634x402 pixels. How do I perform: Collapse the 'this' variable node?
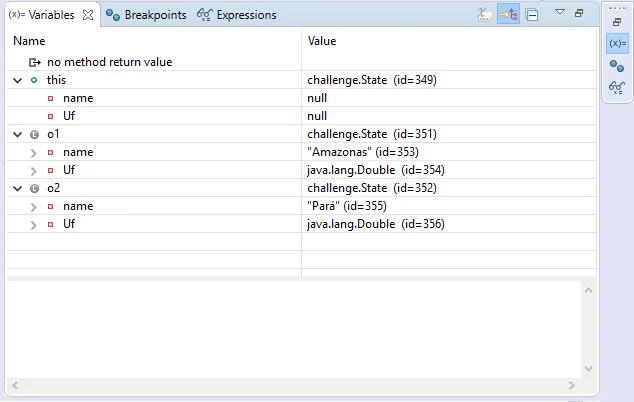click(17, 80)
